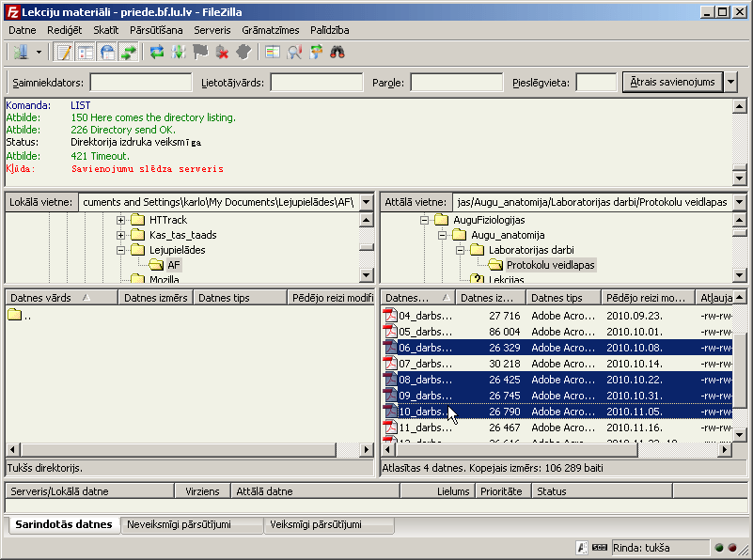Sort local files by Datnes tips column
Screen dimensions: 753x560
[x=240, y=298]
